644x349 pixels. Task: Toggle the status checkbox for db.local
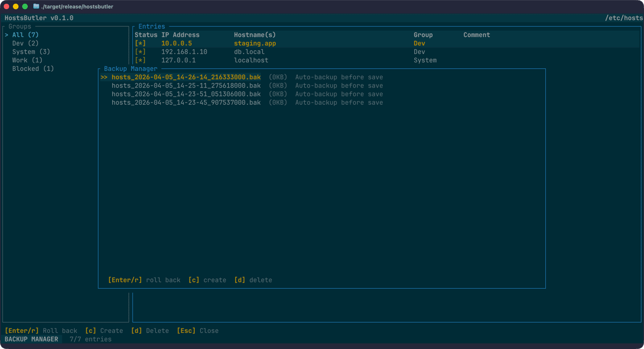140,52
